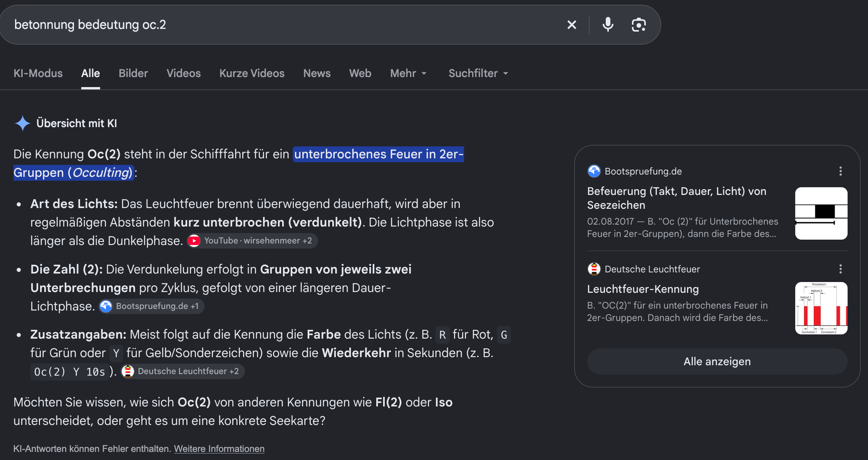Open the YouTube · wirsehenmeer +2 source chip
868x460 pixels.
[253, 241]
